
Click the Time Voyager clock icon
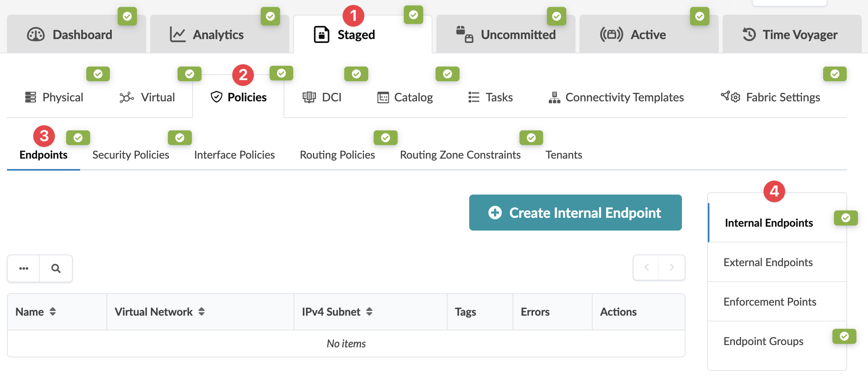(749, 34)
